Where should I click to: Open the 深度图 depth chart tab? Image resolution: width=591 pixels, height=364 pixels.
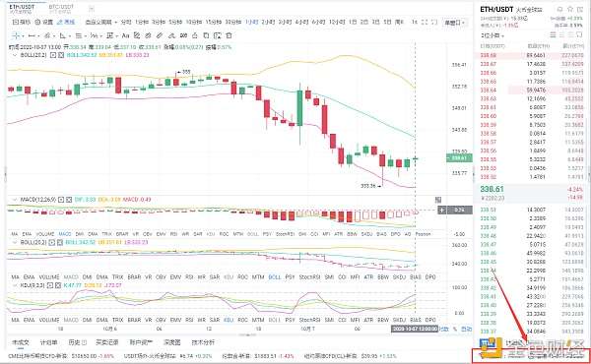171,342
